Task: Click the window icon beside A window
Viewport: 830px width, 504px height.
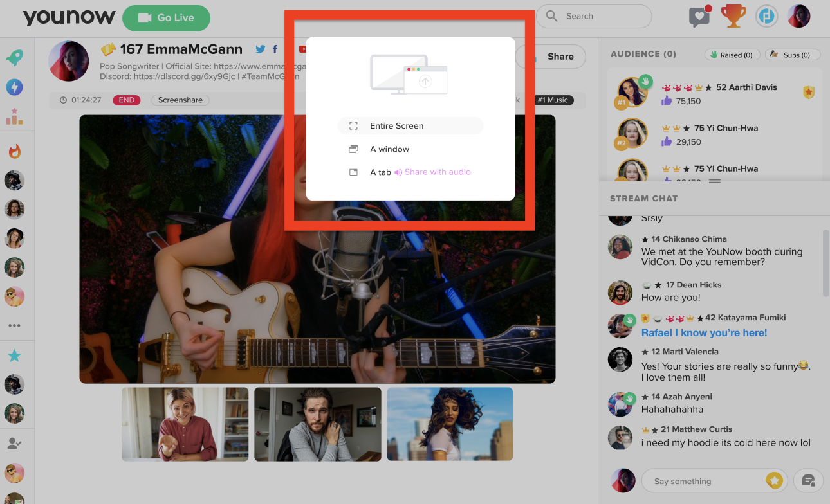Action: (353, 149)
